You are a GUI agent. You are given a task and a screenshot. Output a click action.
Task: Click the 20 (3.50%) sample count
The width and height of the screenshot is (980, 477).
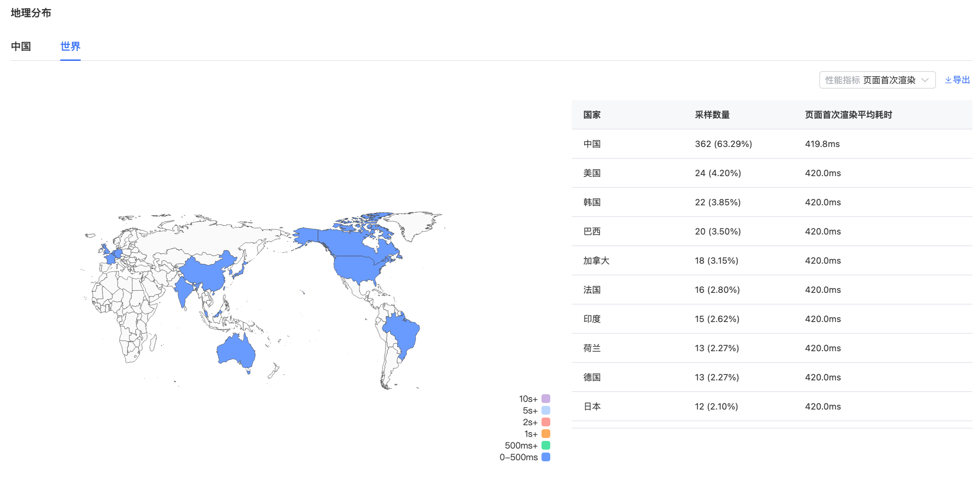click(x=718, y=231)
